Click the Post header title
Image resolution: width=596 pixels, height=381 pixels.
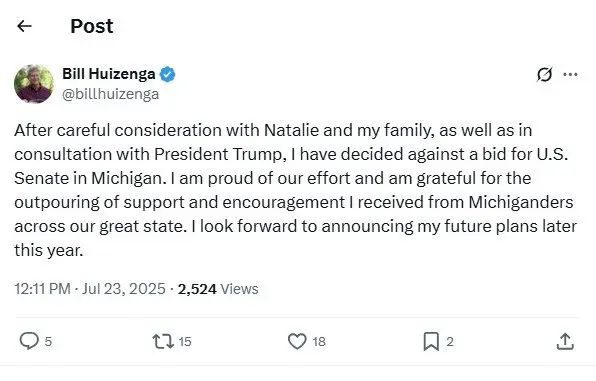(92, 26)
